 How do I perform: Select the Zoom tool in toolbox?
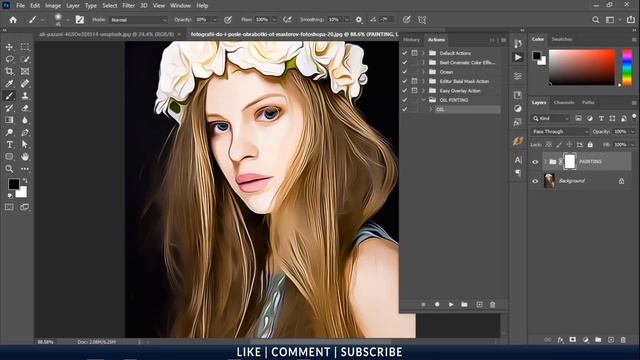click(x=9, y=169)
